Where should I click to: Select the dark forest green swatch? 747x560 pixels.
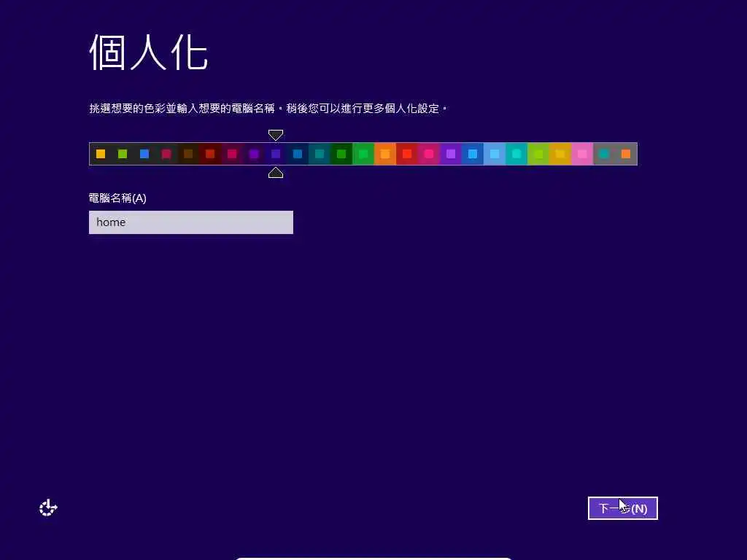pos(341,154)
